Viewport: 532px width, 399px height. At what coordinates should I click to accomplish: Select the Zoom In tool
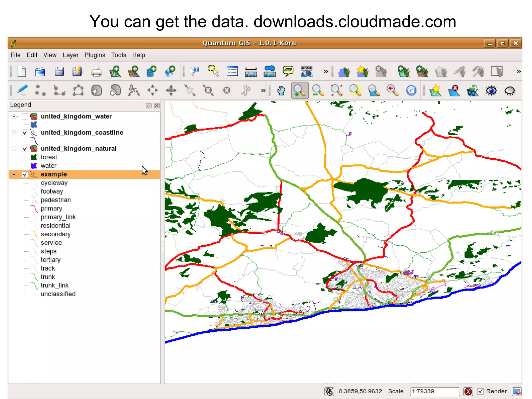pos(300,90)
